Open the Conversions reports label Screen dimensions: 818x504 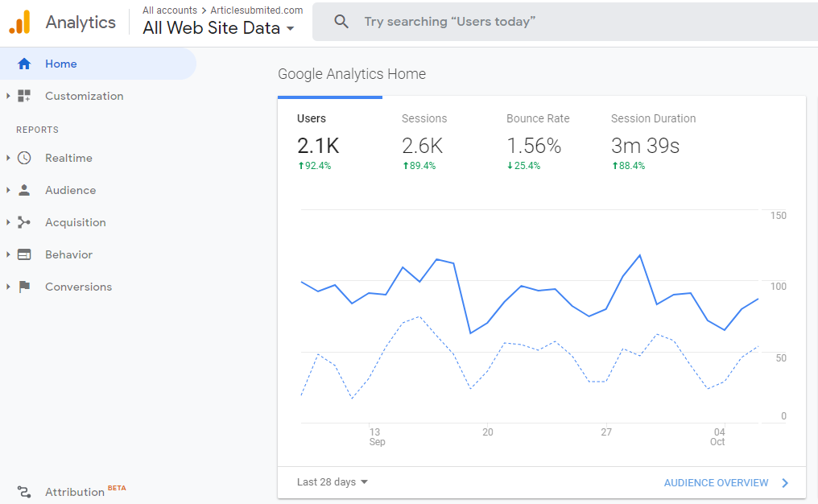tap(78, 287)
